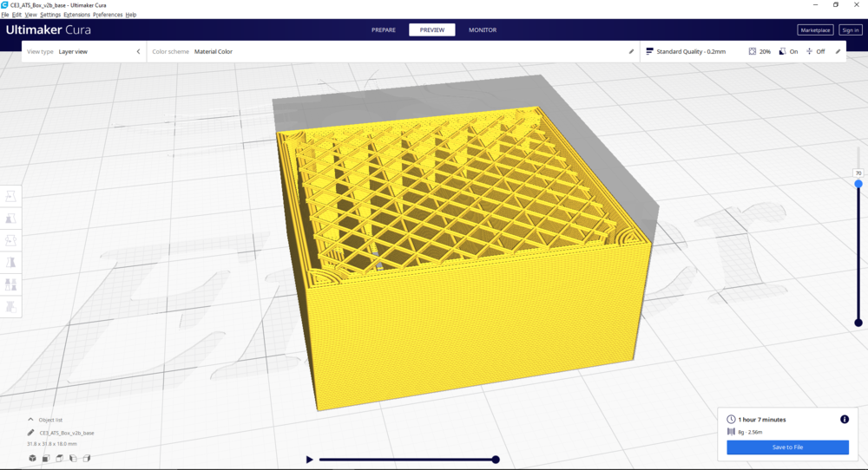Click the 1 hour 7 minutes estimate
Viewport: 868px width, 470px height.
click(x=762, y=420)
